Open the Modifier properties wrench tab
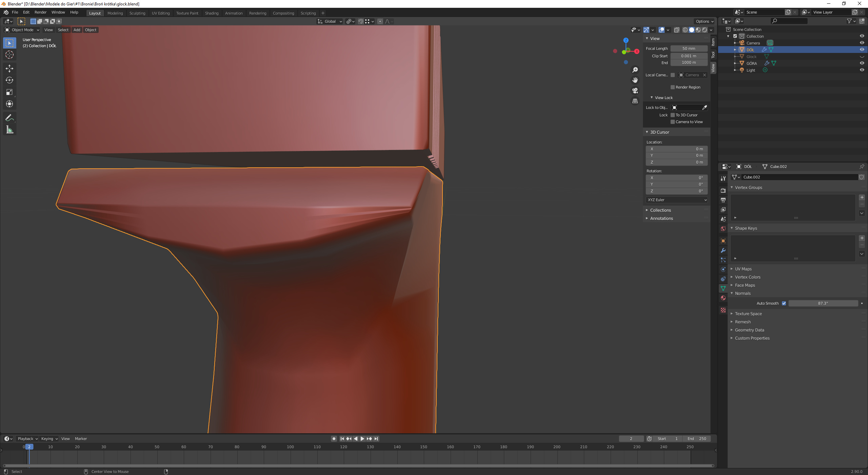868x475 pixels. coord(723,250)
